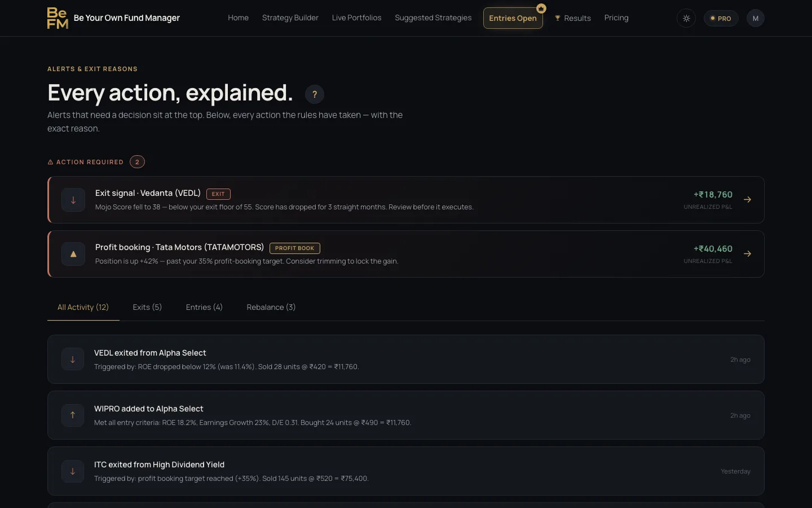The image size is (812, 508).
Task: Click the ALERTS & EXIT REASONS label
Action: click(92, 69)
